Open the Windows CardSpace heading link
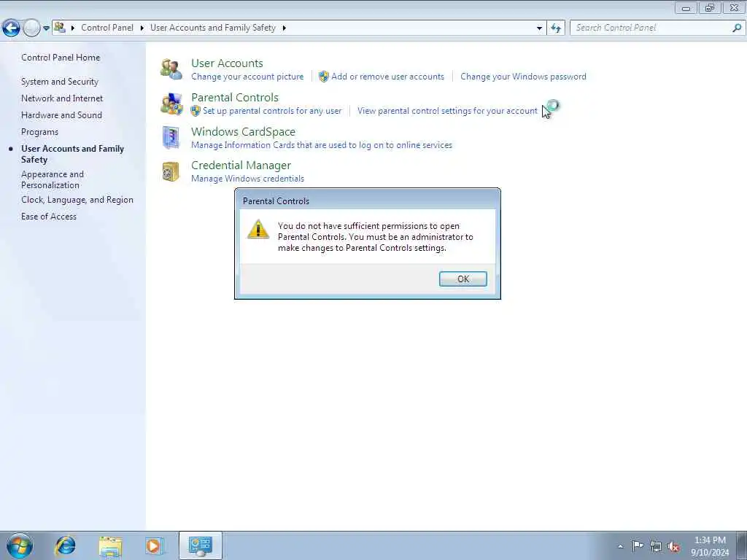The width and height of the screenshot is (747, 560). tap(243, 132)
